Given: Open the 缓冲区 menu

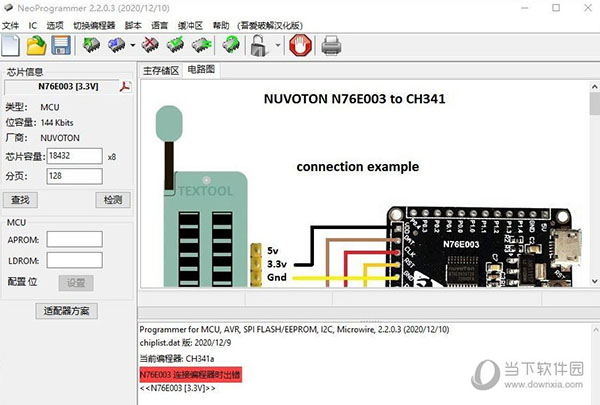Looking at the screenshot, I should coord(191,26).
